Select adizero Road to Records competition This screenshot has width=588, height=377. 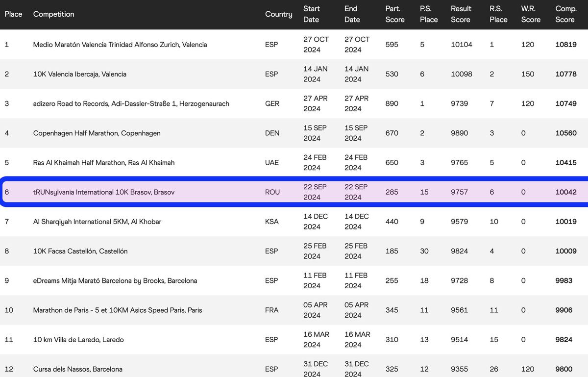131,103
